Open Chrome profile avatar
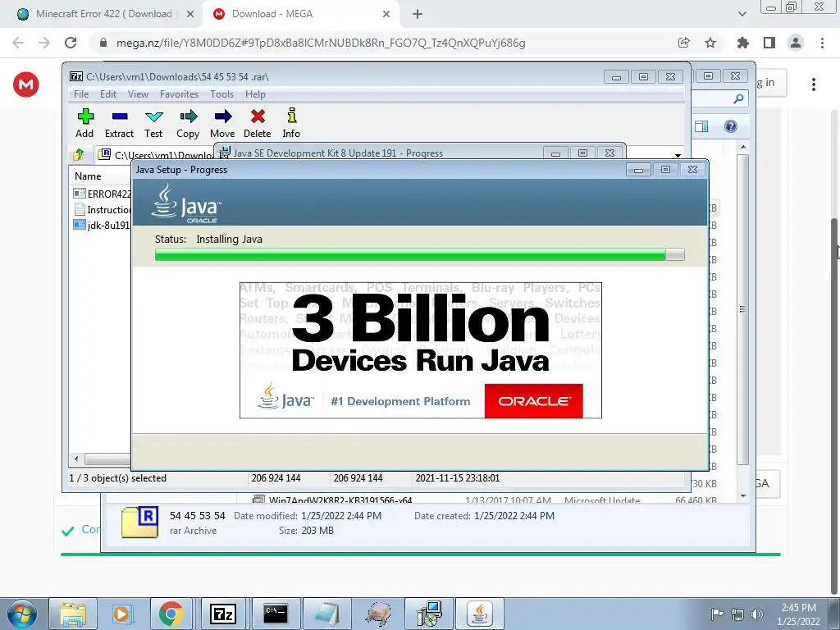 [x=796, y=43]
